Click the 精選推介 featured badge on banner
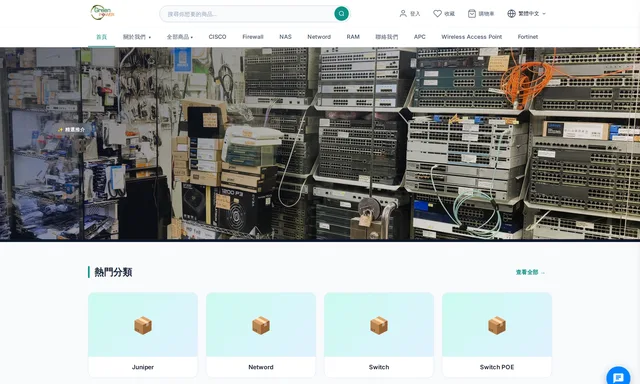This screenshot has height=384, width=640. (71, 129)
